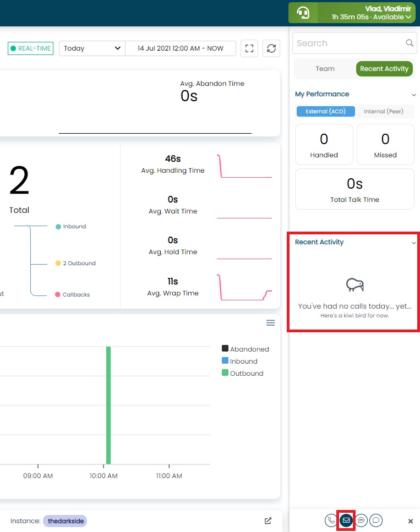
Task: Click the Avg. Abandon Time label
Action: 212,84
